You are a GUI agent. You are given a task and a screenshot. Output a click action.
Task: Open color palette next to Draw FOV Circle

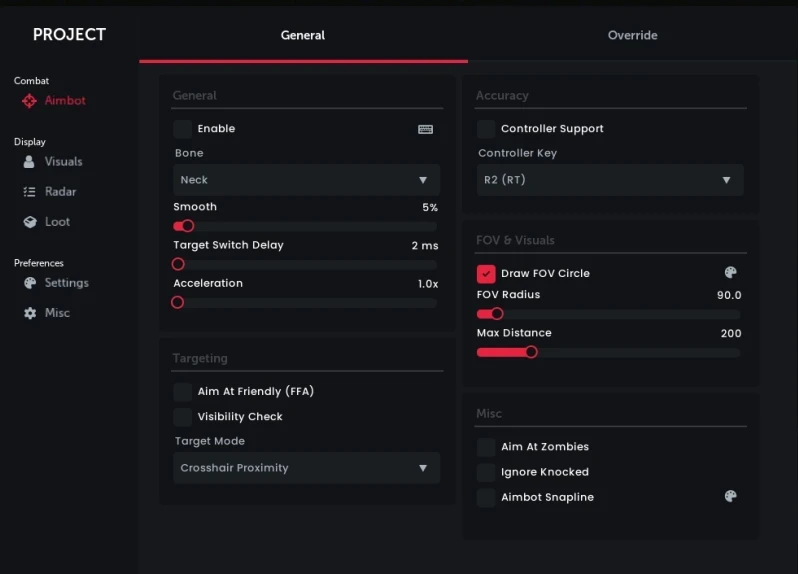[x=730, y=273]
